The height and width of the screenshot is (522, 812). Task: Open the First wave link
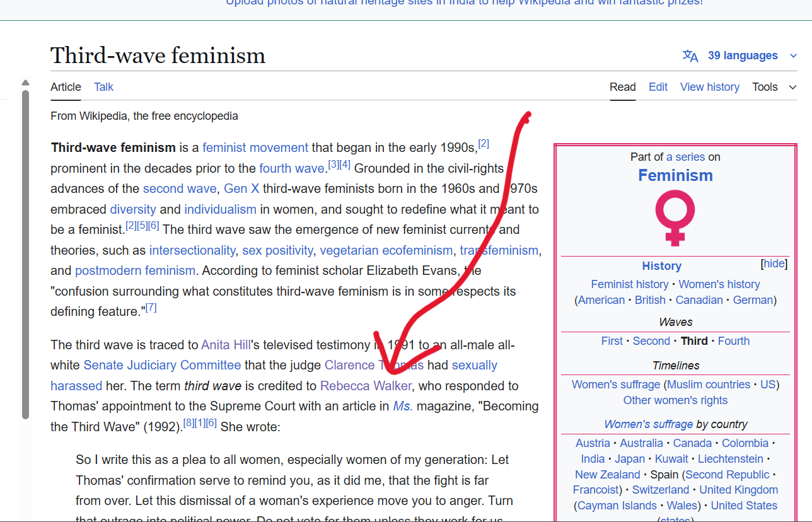[612, 341]
